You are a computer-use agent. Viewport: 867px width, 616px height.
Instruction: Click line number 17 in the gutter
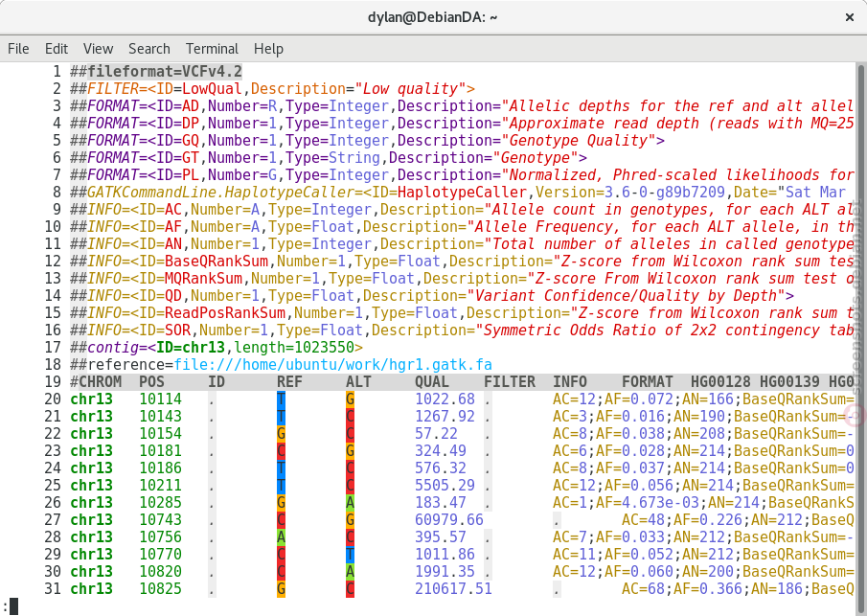click(x=53, y=347)
